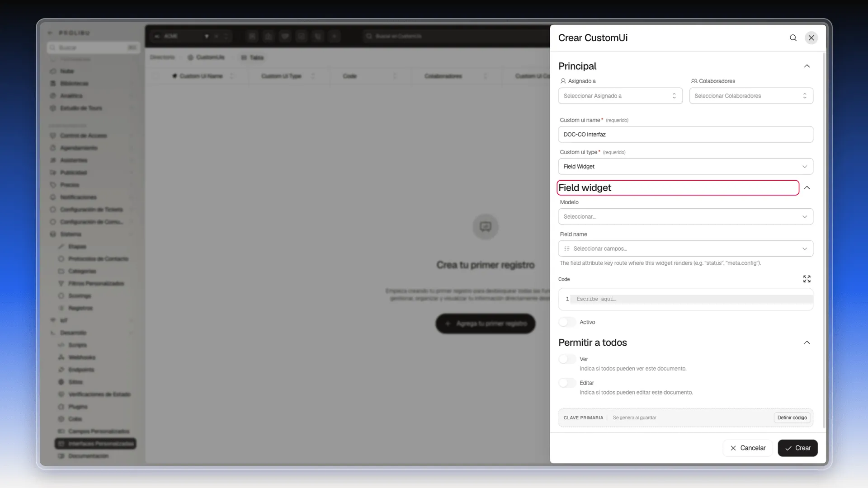The image size is (868, 488).
Task: Click the field attribute key route help text
Action: pos(660,263)
